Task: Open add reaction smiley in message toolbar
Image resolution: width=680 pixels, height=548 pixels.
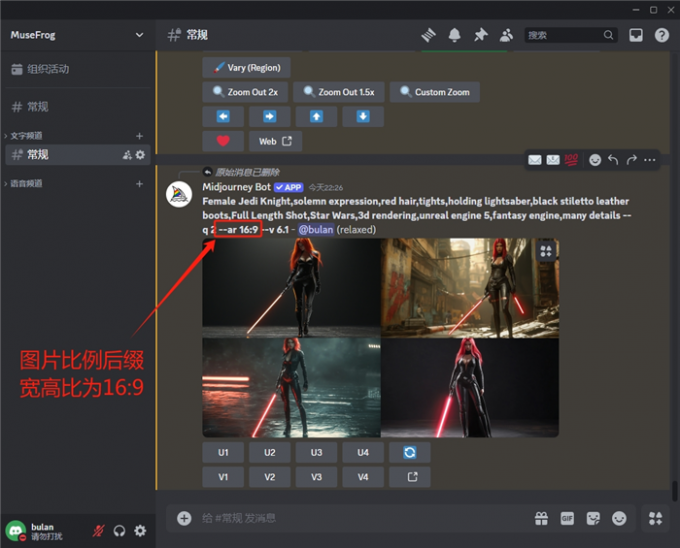Action: 595,160
